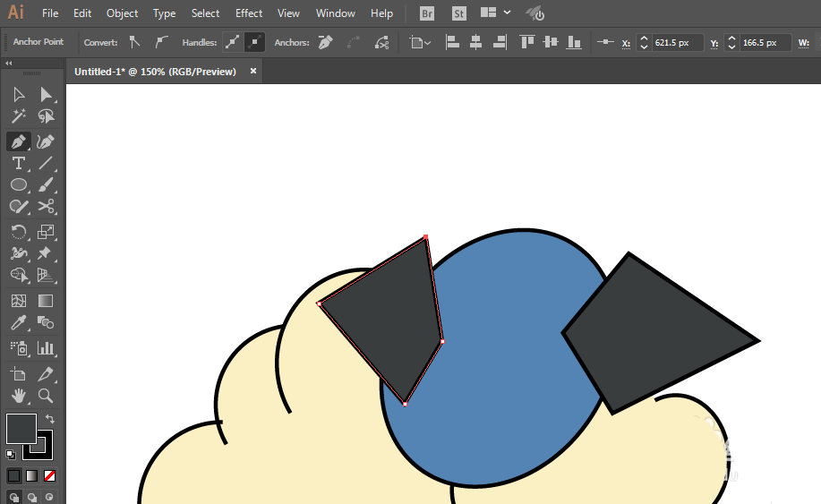Open the File menu

point(50,13)
